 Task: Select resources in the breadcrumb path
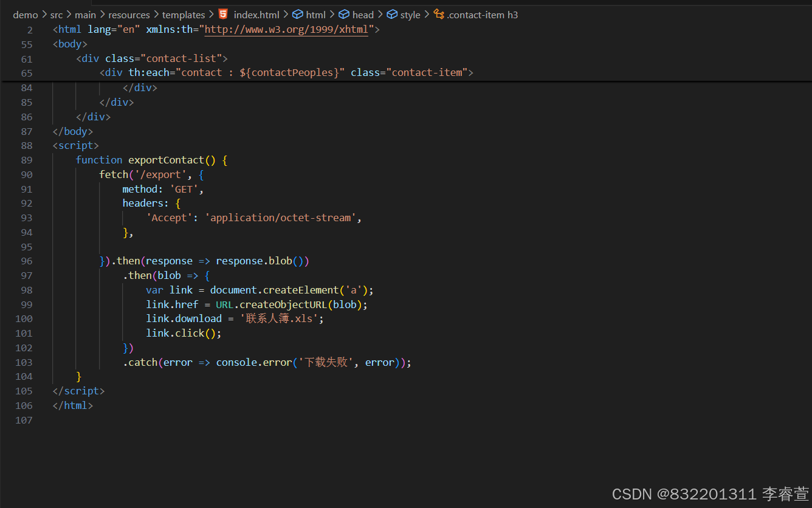pyautogui.click(x=129, y=14)
